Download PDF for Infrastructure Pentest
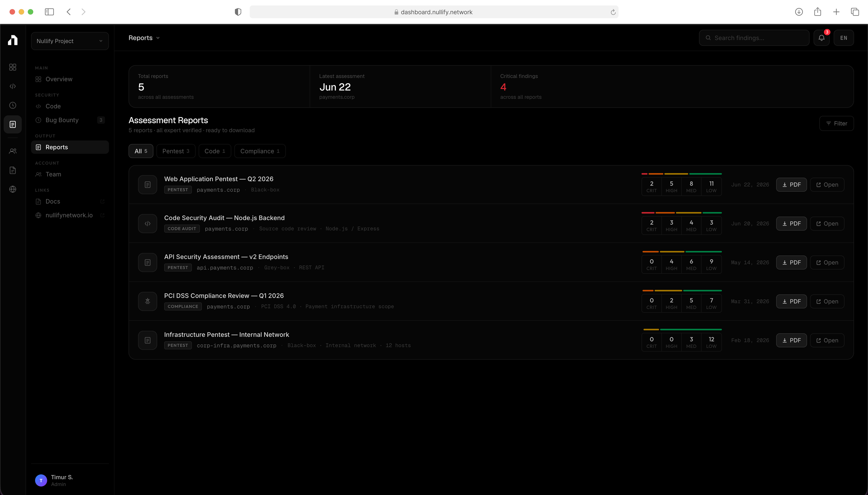 pos(792,340)
